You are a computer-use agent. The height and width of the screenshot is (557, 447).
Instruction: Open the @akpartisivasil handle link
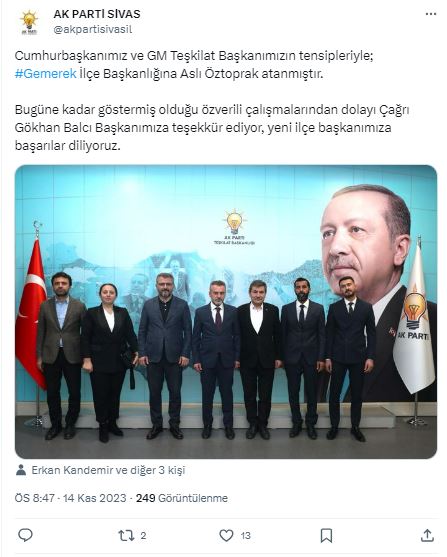93,29
